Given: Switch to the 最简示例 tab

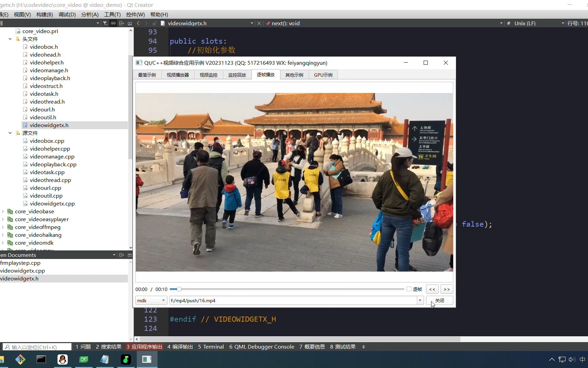Looking at the screenshot, I should [147, 75].
